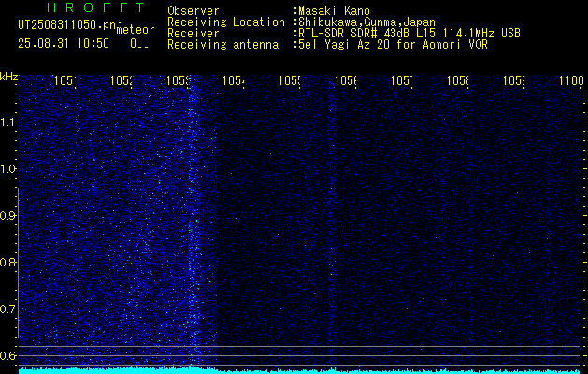Click the 1053 time axis marker

(x=177, y=80)
